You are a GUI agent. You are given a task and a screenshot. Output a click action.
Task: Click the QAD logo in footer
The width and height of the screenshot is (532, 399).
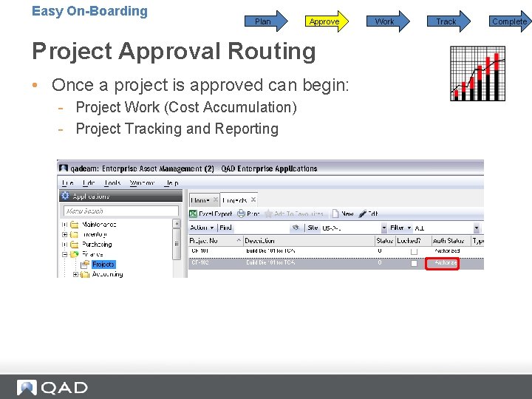[x=52, y=387]
